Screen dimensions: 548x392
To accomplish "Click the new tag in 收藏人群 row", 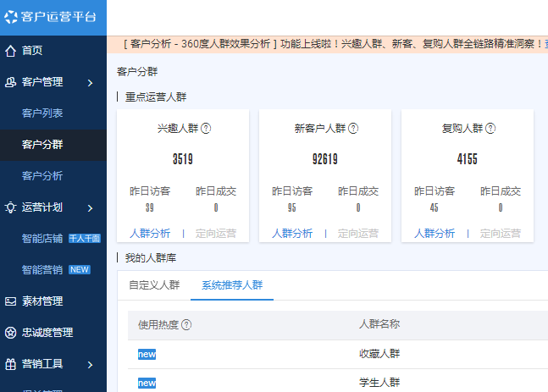I will [147, 354].
